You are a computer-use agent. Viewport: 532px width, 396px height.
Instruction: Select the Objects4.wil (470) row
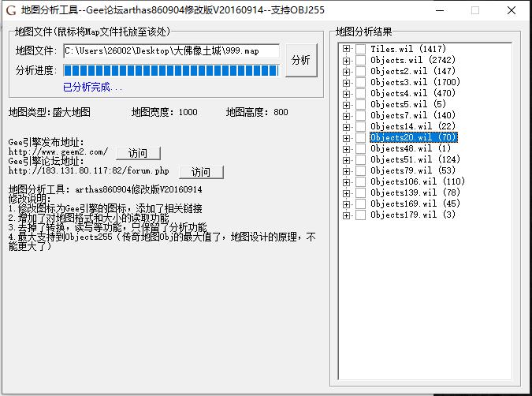(x=413, y=93)
